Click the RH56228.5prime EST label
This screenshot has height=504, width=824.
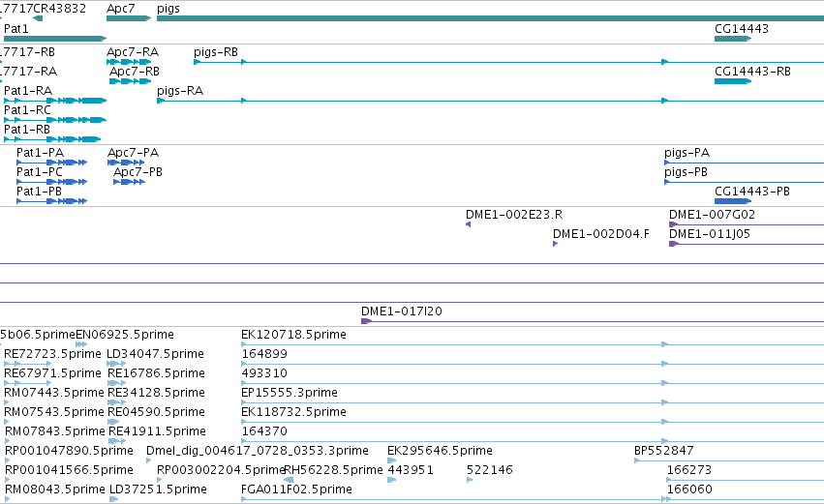click(x=333, y=471)
